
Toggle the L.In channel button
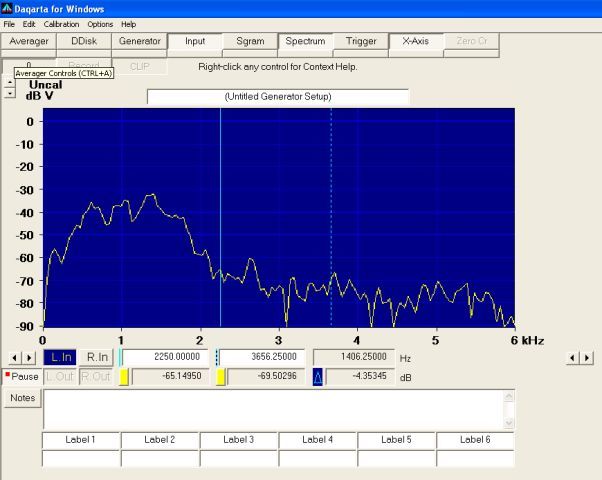[x=60, y=357]
